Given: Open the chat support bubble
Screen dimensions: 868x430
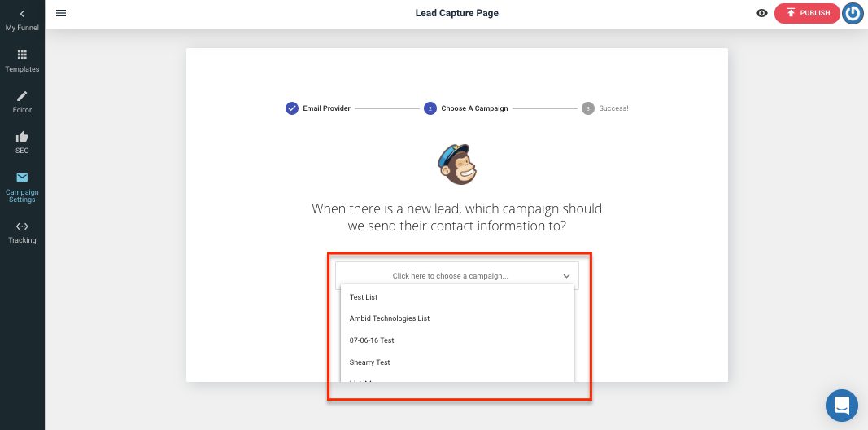Looking at the screenshot, I should tap(841, 406).
